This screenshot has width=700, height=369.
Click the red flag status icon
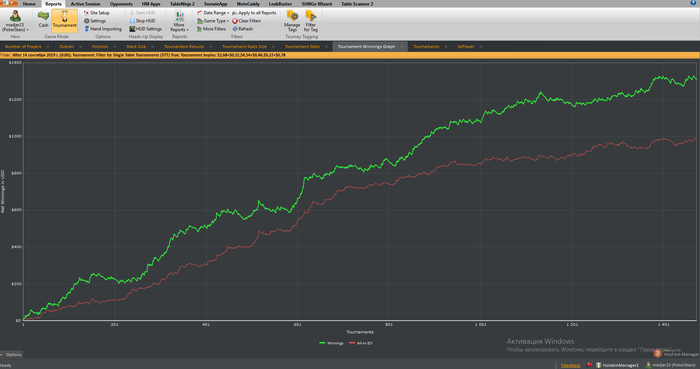point(589,365)
